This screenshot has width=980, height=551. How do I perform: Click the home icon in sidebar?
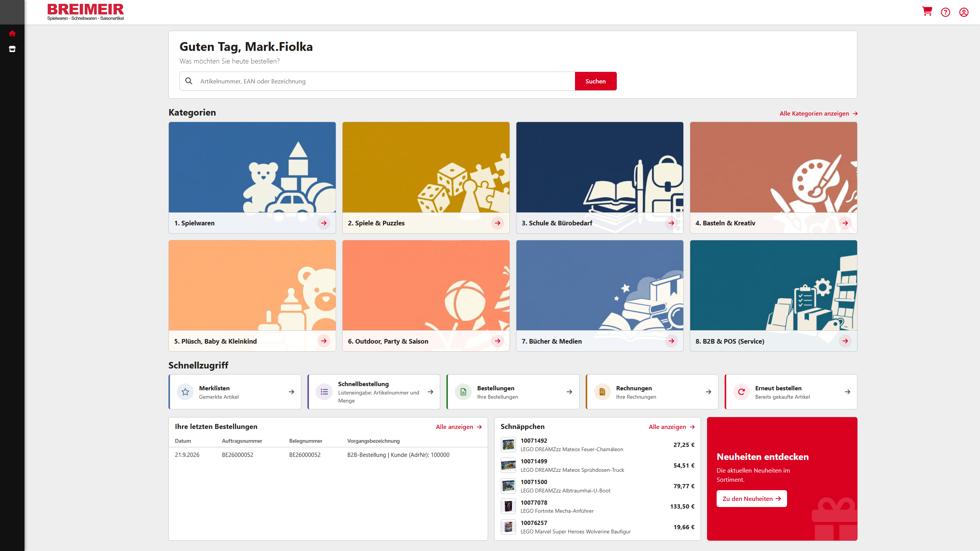click(12, 33)
